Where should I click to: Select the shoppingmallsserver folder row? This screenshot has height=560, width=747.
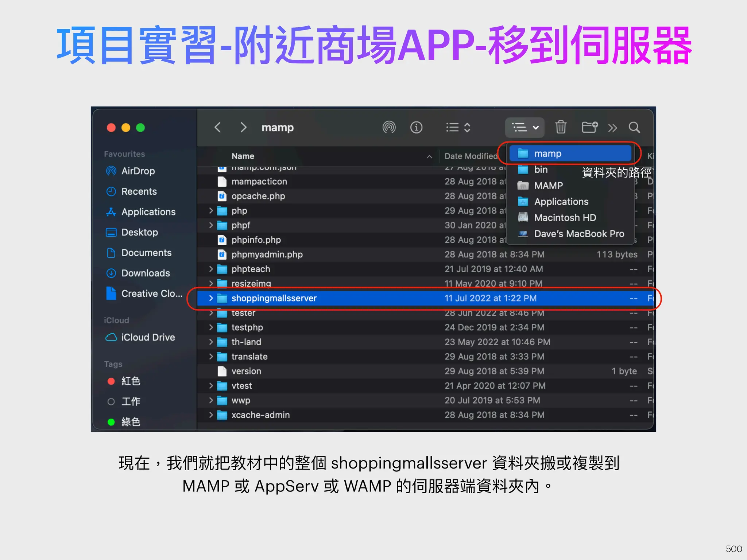pyautogui.click(x=425, y=298)
